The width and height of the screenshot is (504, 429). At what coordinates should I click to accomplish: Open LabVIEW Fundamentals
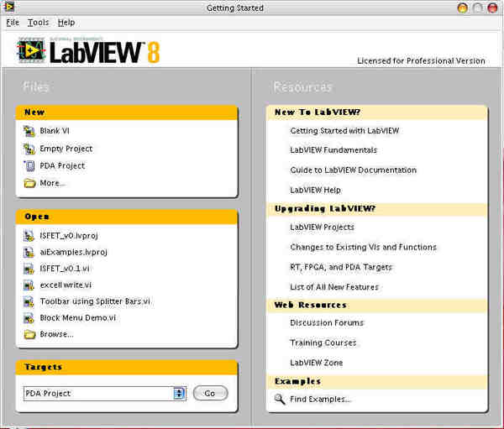333,150
